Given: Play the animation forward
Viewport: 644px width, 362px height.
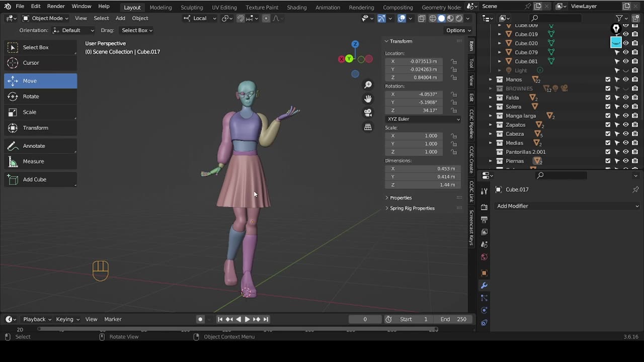Looking at the screenshot, I should coord(247,319).
